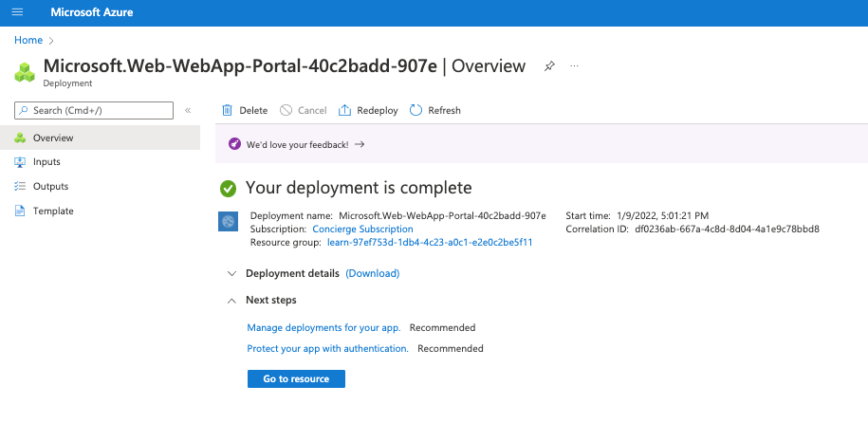Open the Outputs menu item
Viewport: 868px width, 441px height.
(50, 187)
